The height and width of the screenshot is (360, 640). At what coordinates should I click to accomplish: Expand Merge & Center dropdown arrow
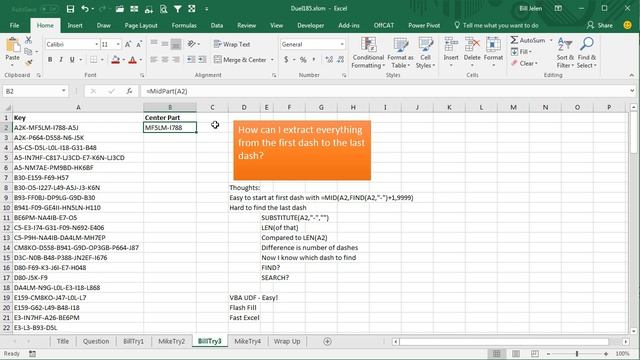coord(272,60)
